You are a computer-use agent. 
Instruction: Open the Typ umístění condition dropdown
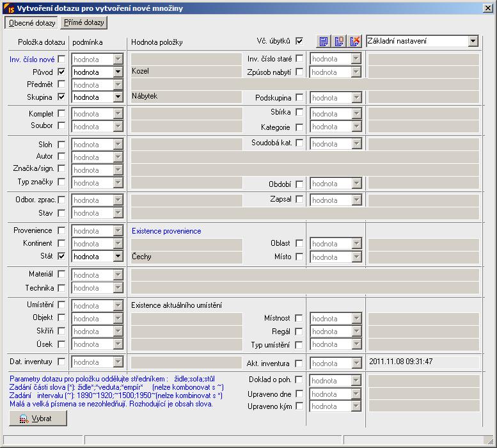356,344
